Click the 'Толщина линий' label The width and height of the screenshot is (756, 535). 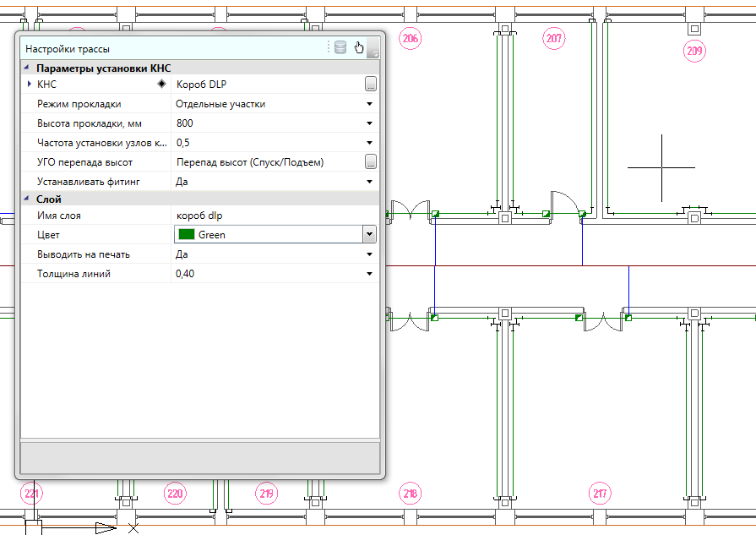pos(73,274)
